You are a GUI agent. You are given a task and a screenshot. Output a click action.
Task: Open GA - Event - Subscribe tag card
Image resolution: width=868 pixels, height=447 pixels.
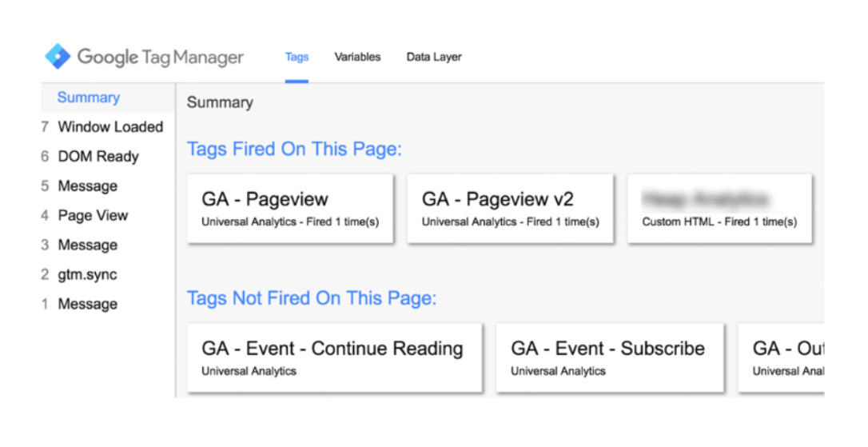coord(610,357)
